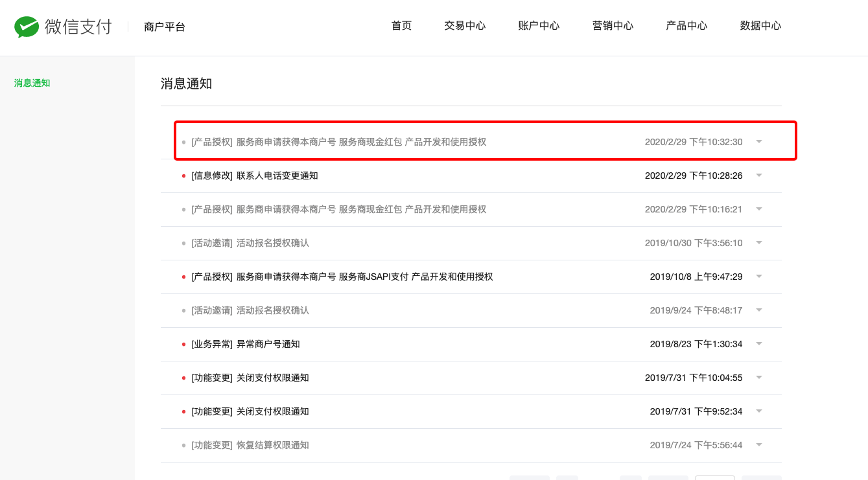Click red dot beside 服务商JSAPI支付 授权 message
Image resolution: width=868 pixels, height=480 pixels.
(183, 277)
